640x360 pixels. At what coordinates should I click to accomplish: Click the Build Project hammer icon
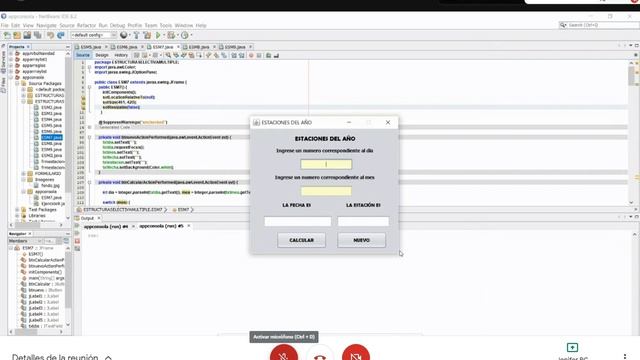136,36
